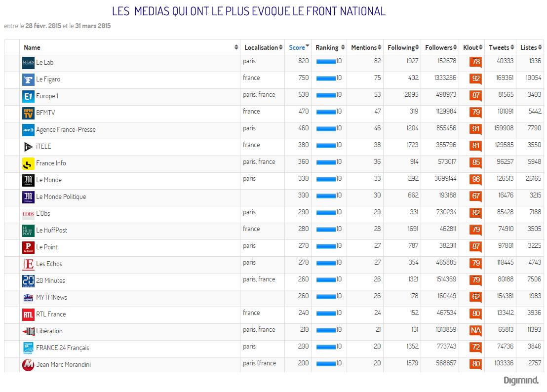The image size is (547, 392).
Task: Sort by the Followers column header
Action: point(440,47)
